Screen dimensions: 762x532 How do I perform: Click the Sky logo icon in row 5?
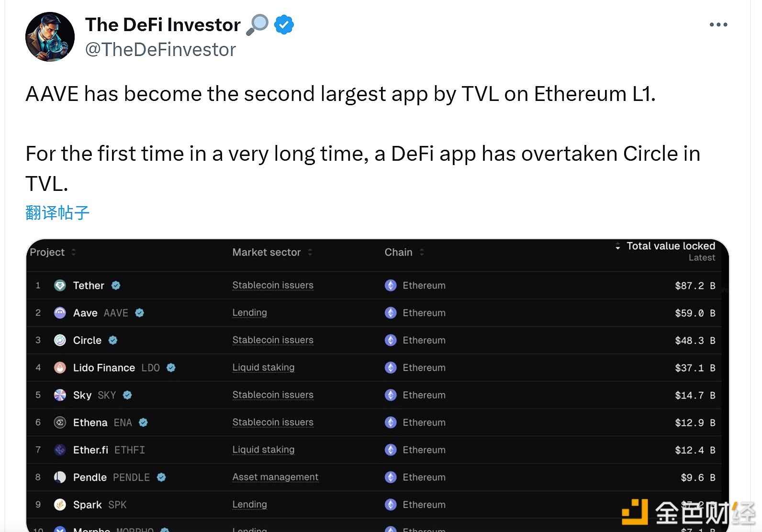click(60, 395)
